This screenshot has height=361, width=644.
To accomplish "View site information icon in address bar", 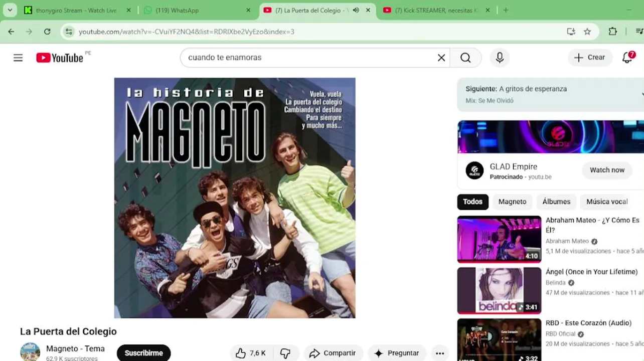I will (x=69, y=32).
